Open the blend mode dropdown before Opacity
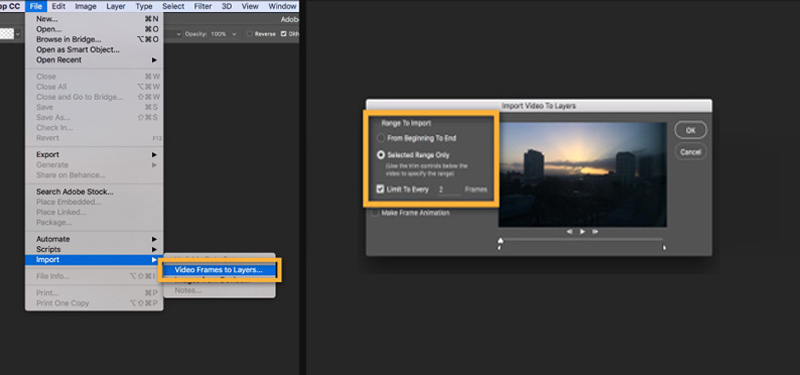Image resolution: width=800 pixels, height=375 pixels. tap(179, 34)
